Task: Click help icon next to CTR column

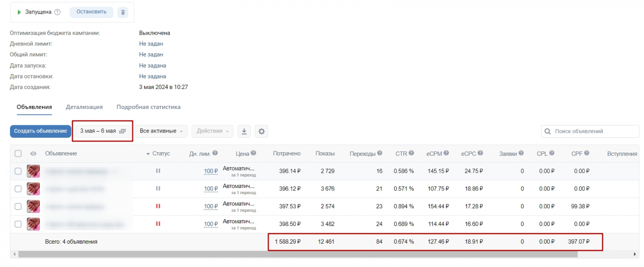Action: pos(411,153)
